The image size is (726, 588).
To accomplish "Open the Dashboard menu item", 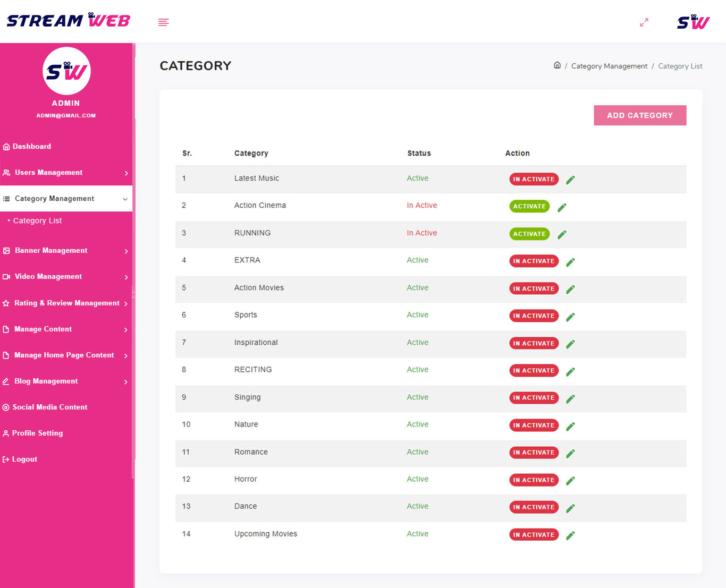I will point(32,147).
